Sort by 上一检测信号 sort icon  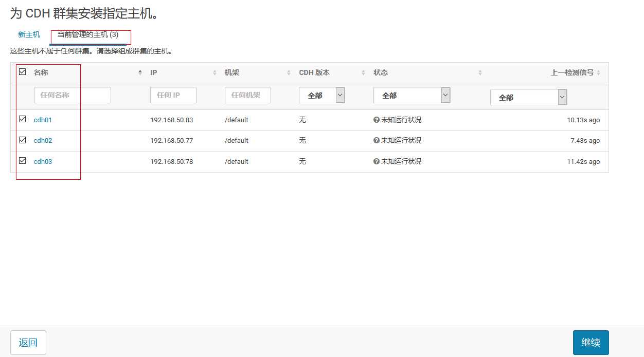[598, 73]
